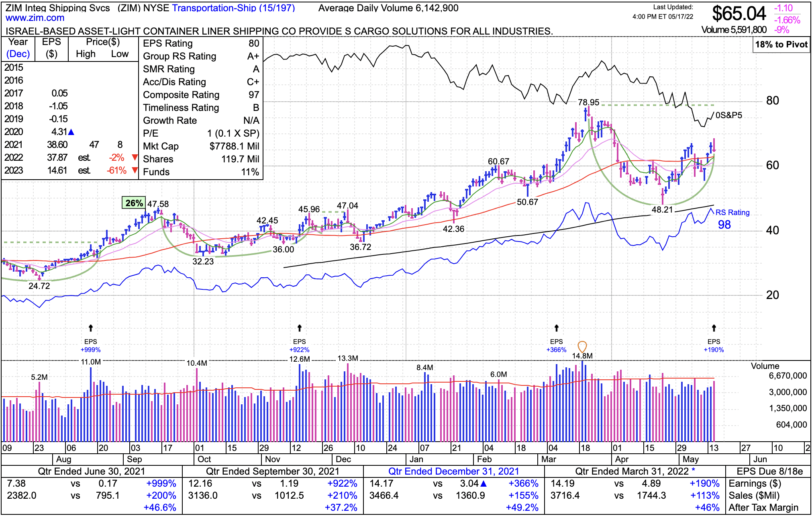
Task: Select the Group RS Rating A+ row
Action: tap(201, 56)
